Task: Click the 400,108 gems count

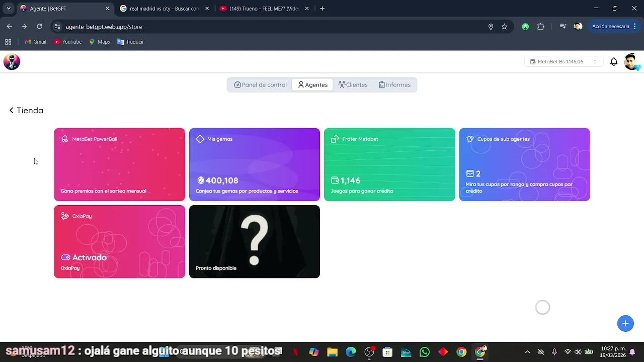Action: (x=222, y=180)
